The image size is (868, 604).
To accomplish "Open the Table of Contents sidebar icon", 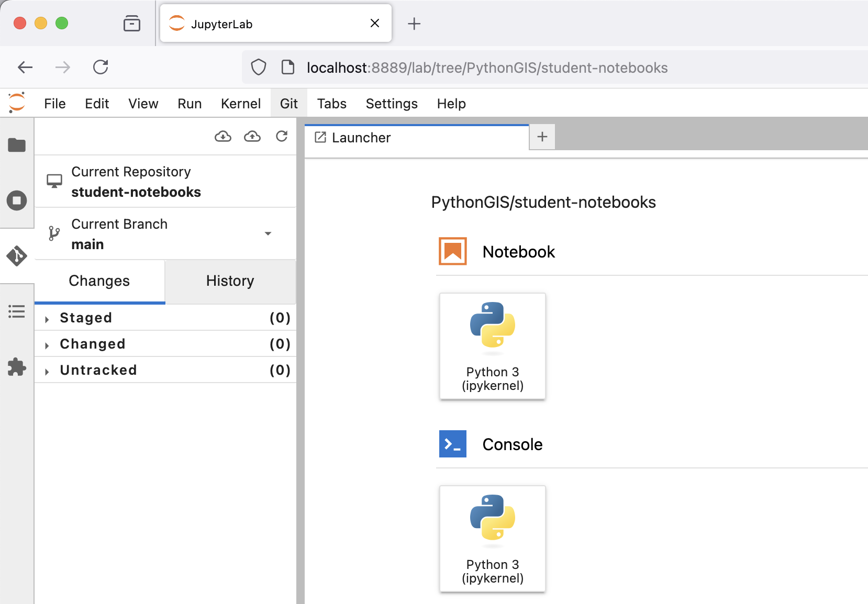I will (17, 311).
